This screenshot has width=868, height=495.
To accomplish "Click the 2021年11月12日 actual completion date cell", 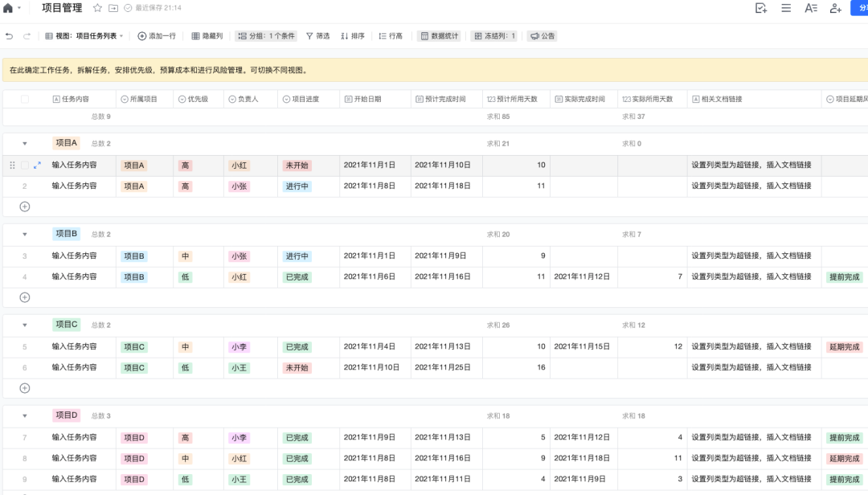I will [x=582, y=277].
